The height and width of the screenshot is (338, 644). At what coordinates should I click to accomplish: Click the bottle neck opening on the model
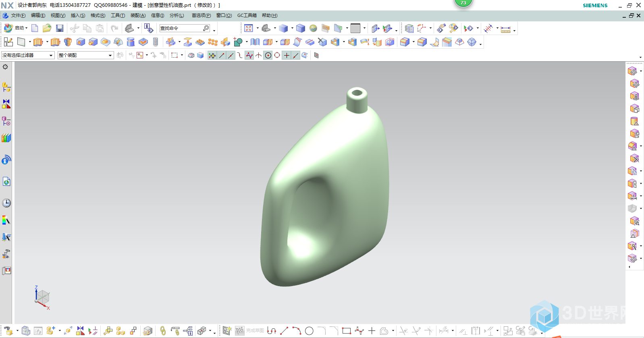pyautogui.click(x=357, y=93)
